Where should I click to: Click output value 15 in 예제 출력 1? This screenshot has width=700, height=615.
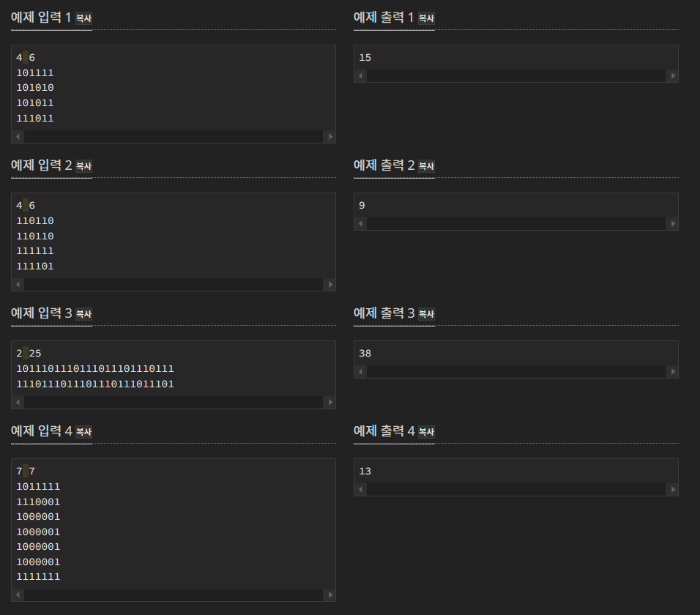[x=365, y=58]
